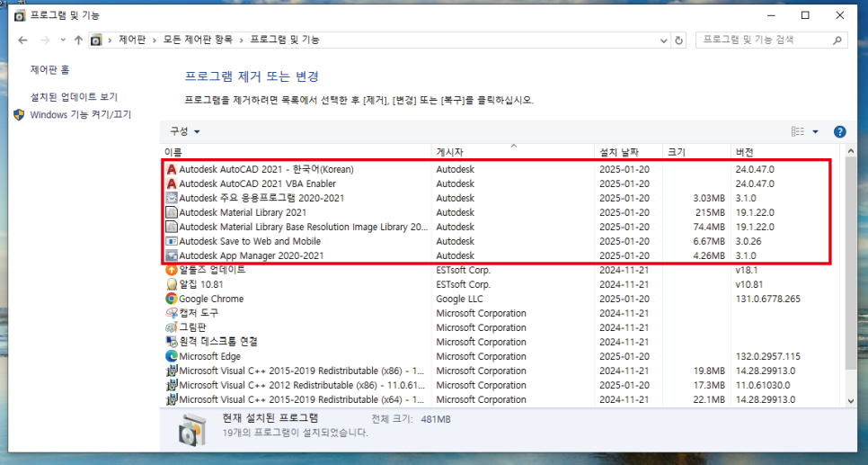Click the 캡처 도구 scissors icon
Screen dimensions: 868x465
[x=172, y=313]
